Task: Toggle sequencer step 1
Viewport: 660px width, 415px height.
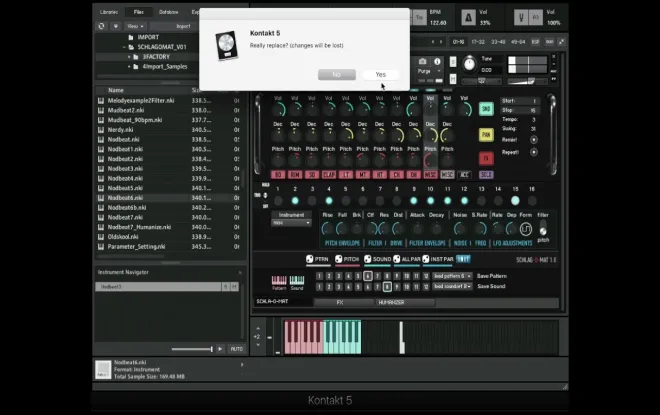Action: click(278, 201)
